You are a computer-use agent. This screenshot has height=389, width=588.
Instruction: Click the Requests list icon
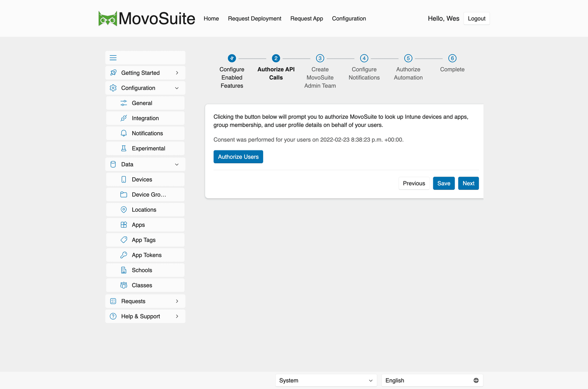click(113, 301)
